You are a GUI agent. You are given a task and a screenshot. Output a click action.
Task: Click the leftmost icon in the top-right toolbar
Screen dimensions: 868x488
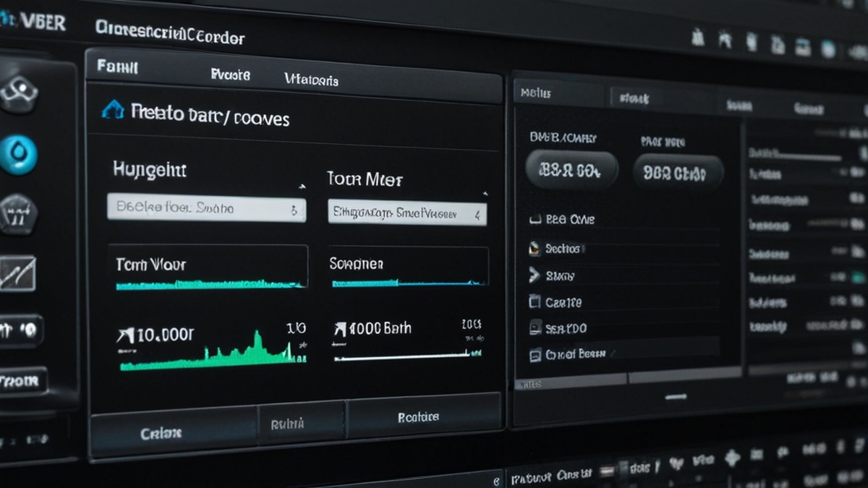[x=697, y=38]
